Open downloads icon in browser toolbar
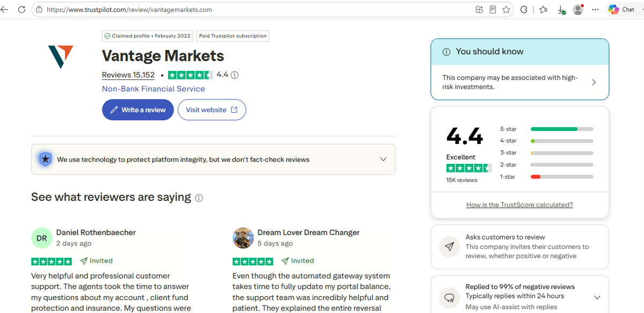Viewport: 644px width, 313px height. [561, 10]
